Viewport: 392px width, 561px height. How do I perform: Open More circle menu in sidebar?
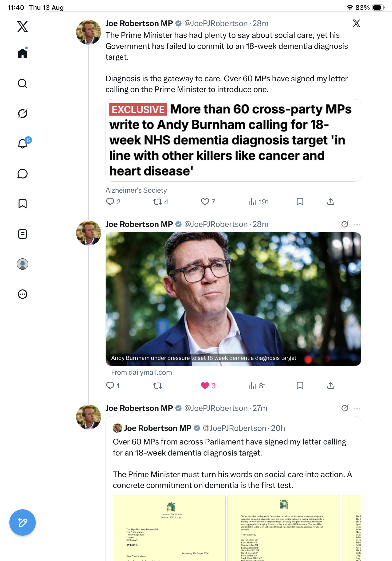(x=23, y=294)
